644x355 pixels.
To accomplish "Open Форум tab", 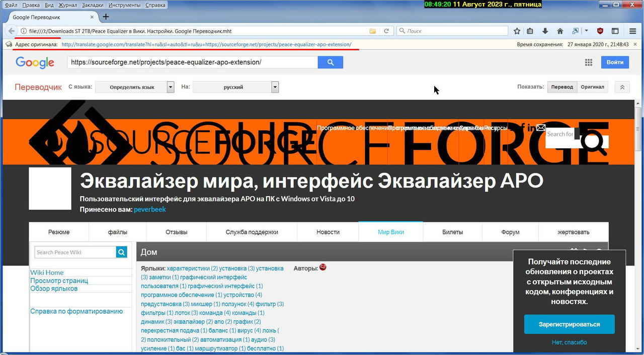I will click(510, 232).
